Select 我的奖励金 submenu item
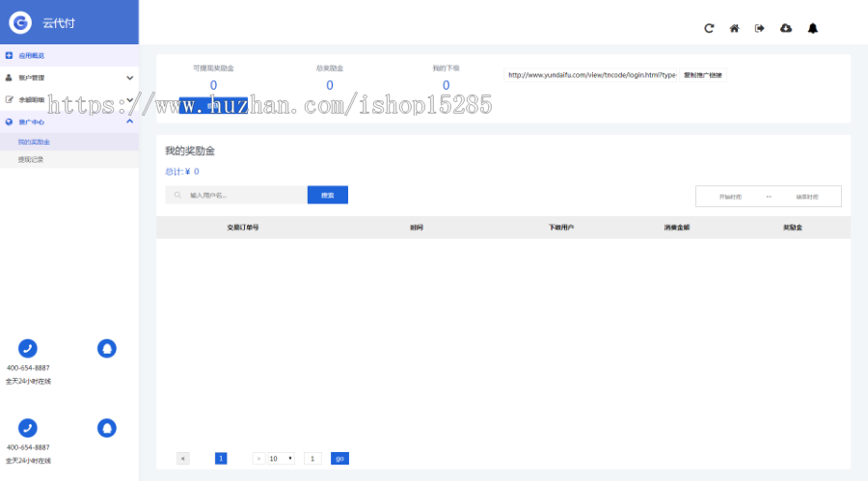 point(69,142)
